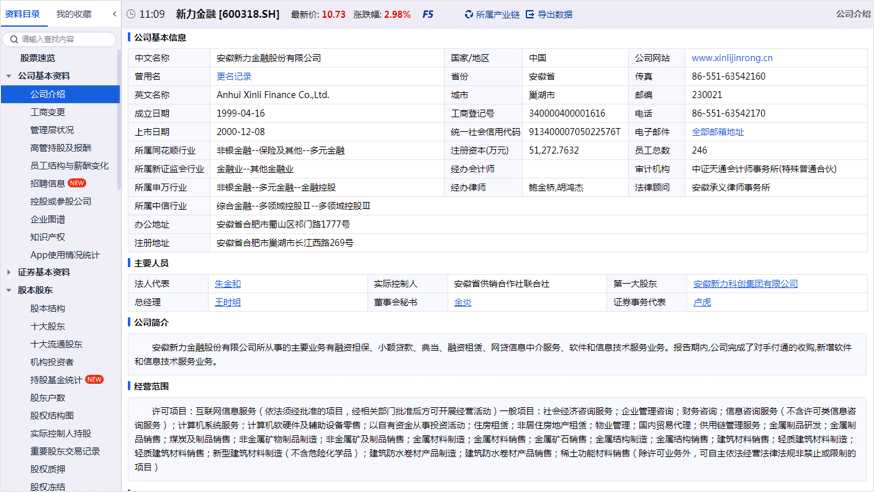Open the 总经理 name link
This screenshot has height=492, width=874.
227,302
